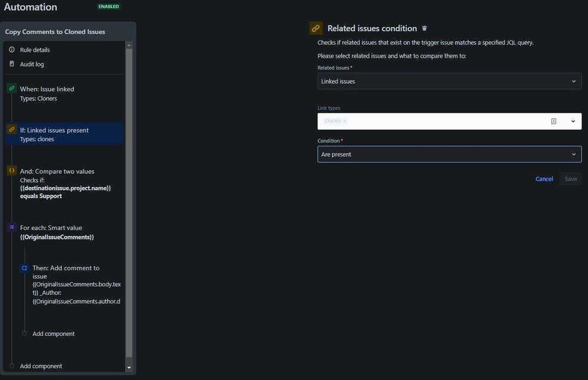Click the Add comment to issue action icon
The height and width of the screenshot is (380, 588).
(x=24, y=268)
